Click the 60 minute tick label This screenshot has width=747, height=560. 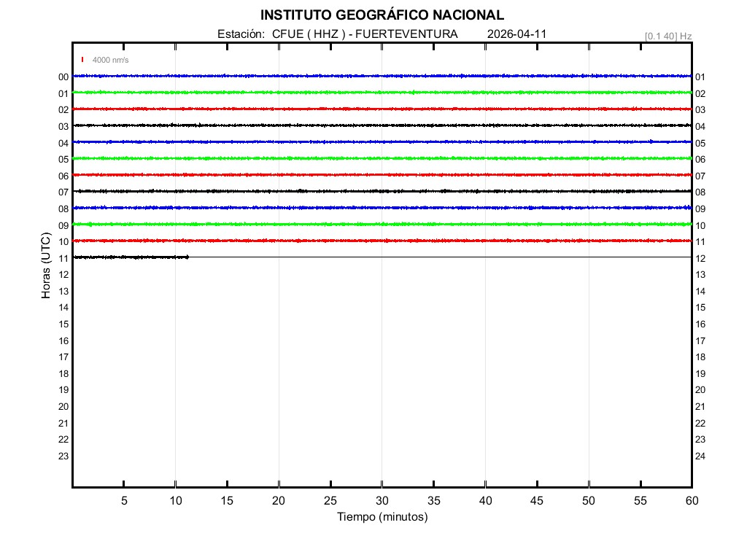tap(691, 500)
